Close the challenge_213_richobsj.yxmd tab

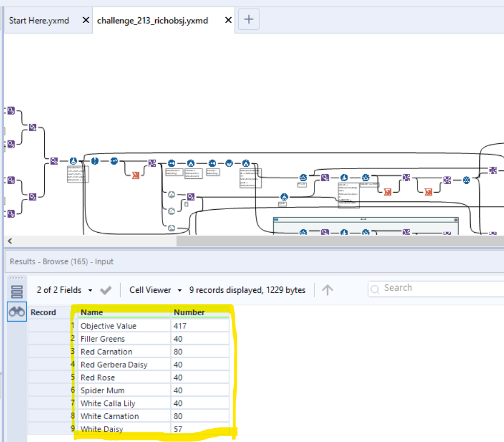point(228,20)
